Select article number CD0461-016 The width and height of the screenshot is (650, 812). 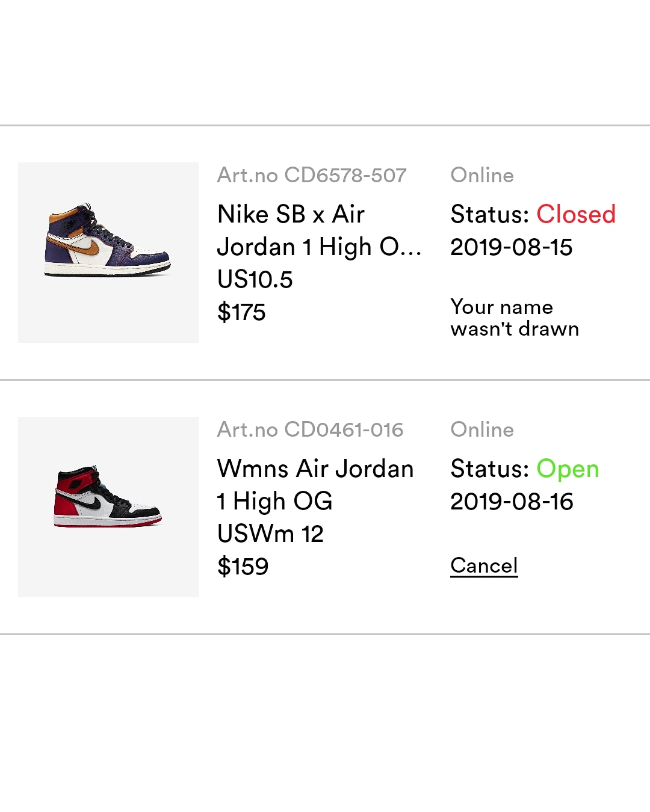310,429
